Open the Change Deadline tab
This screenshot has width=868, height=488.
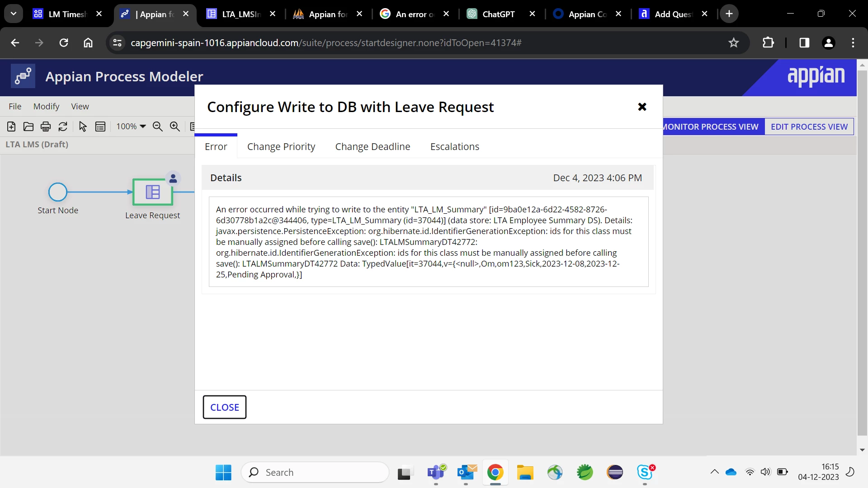pos(373,146)
